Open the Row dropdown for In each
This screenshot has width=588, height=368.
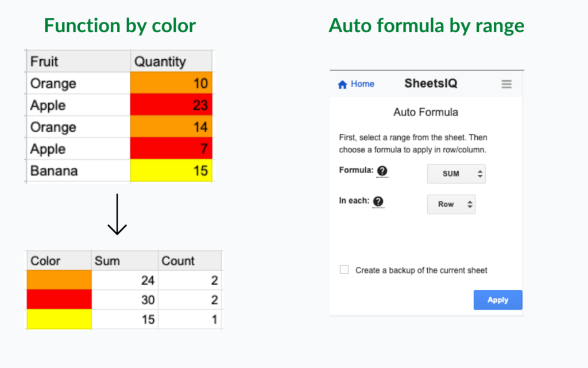(x=451, y=204)
